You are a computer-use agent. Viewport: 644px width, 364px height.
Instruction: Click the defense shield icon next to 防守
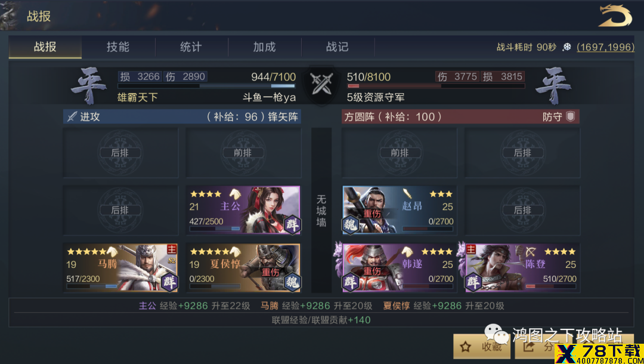point(571,117)
